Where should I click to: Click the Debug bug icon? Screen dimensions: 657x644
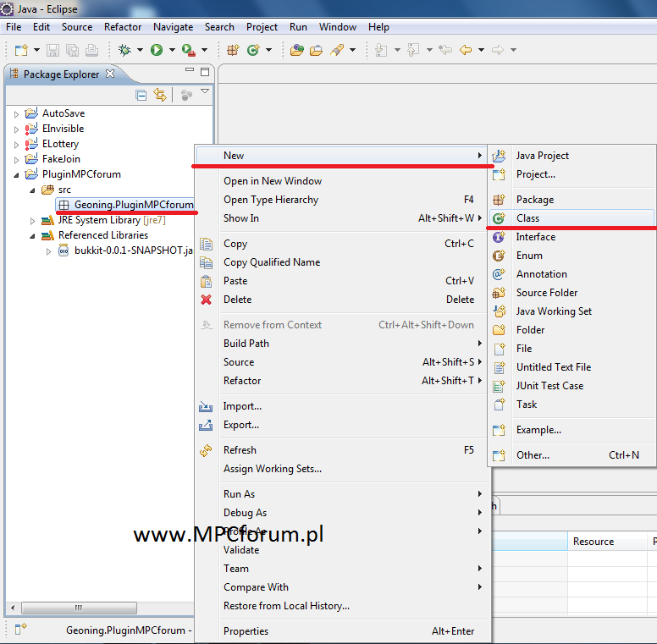[124, 50]
